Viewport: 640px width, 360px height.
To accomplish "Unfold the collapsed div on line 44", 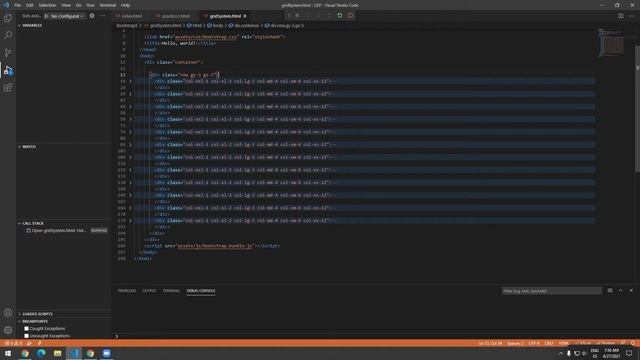I will (131, 107).
